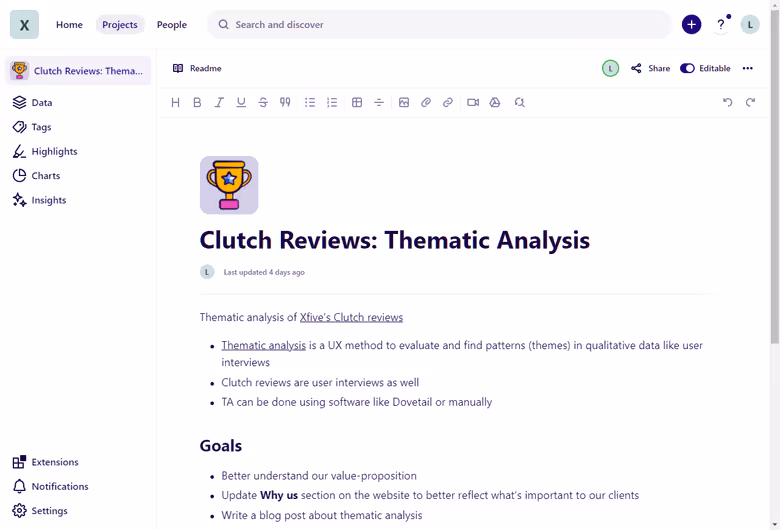Insert an image
This screenshot has width=780, height=530.
coord(403,103)
